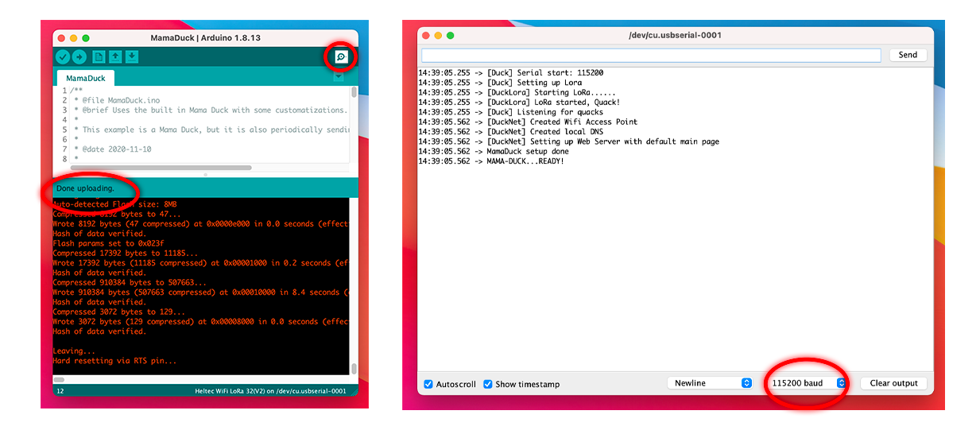The image size is (980, 430).
Task: Open the Serial Monitor magnifier icon
Action: click(x=341, y=56)
